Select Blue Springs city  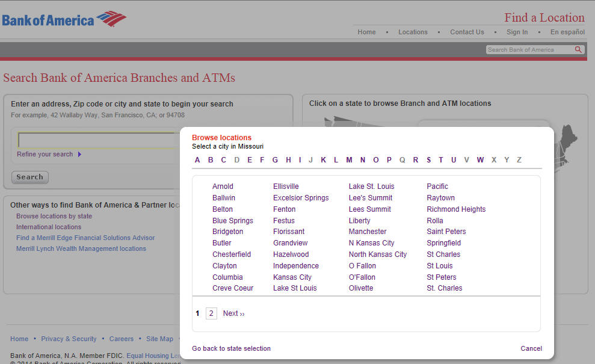[233, 221]
